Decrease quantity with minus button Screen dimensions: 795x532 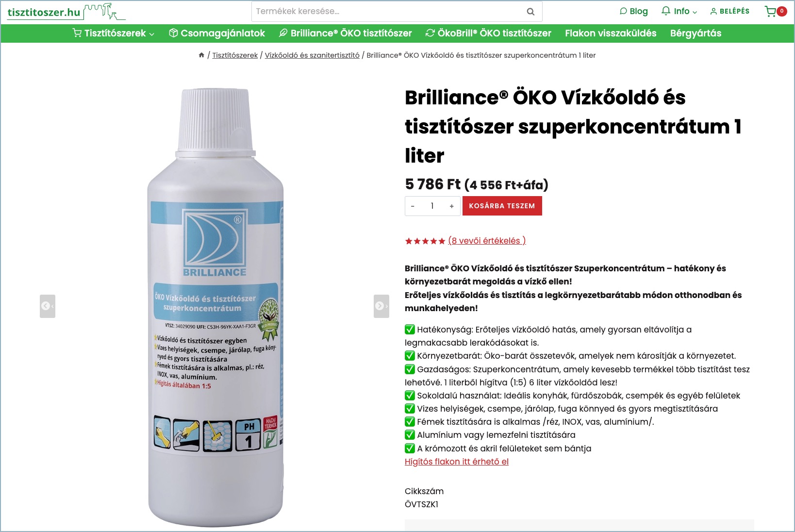(413, 206)
